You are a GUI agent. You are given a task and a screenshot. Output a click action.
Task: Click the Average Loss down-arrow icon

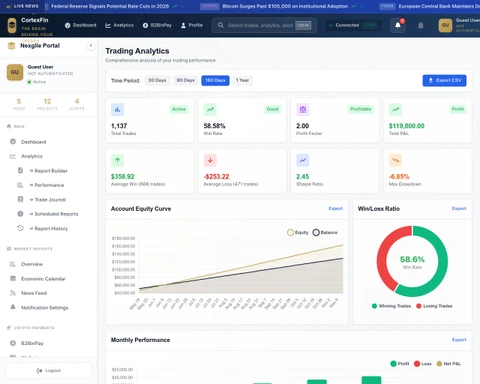tap(210, 160)
